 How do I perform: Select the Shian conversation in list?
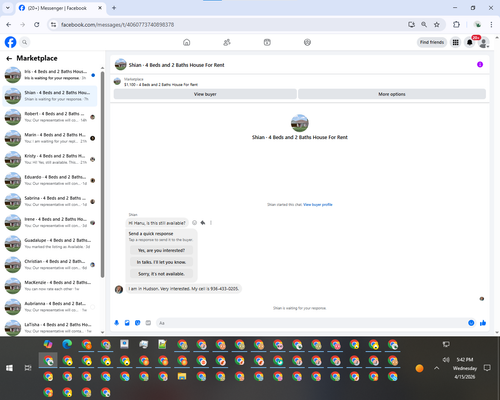[50, 96]
